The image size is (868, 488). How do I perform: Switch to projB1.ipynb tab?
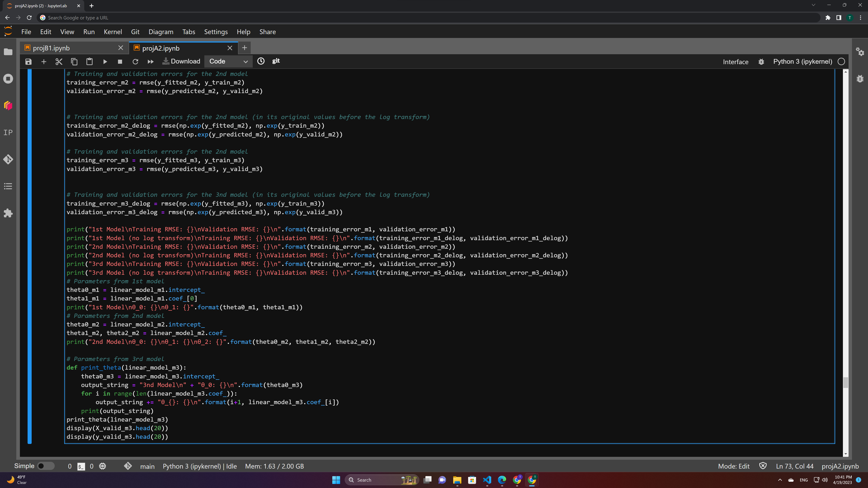[x=51, y=48]
